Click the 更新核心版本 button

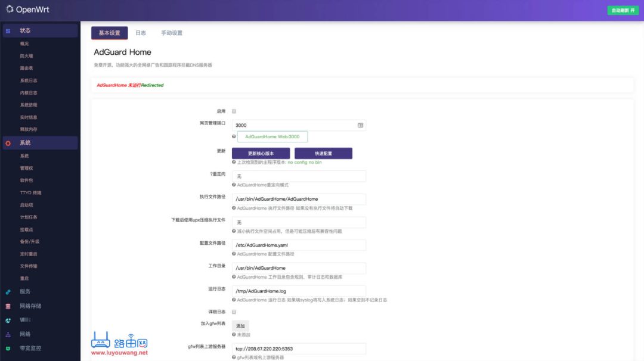[x=261, y=154]
